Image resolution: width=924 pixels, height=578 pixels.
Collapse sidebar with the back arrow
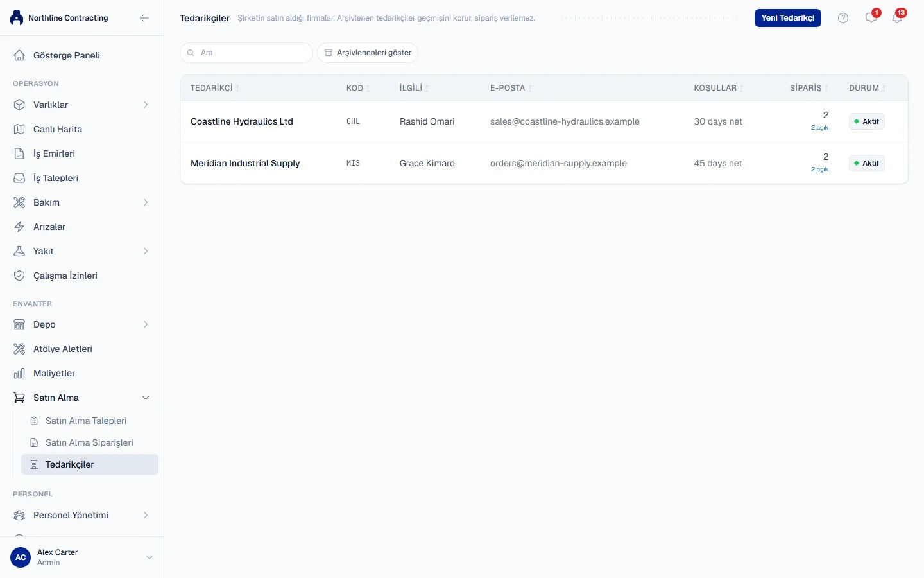tap(144, 18)
